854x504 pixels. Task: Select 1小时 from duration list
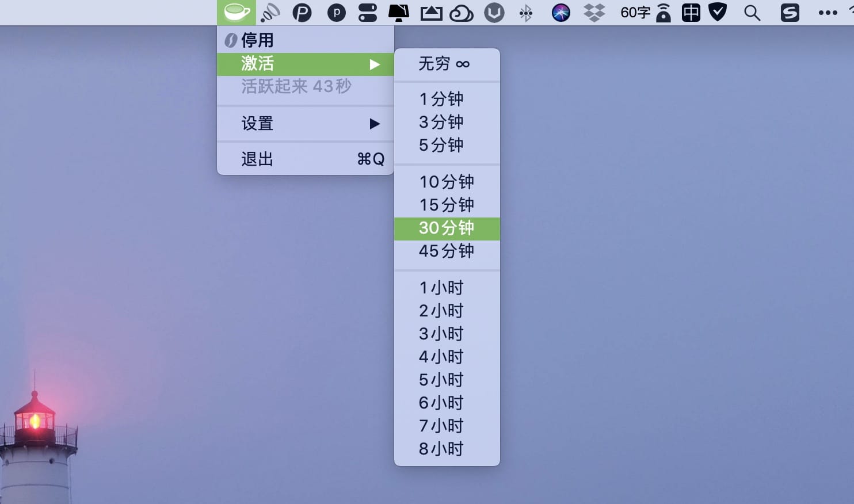click(441, 288)
